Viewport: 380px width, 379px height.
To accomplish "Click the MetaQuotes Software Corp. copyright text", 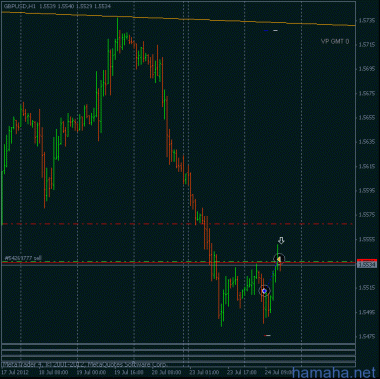I will click(84, 365).
